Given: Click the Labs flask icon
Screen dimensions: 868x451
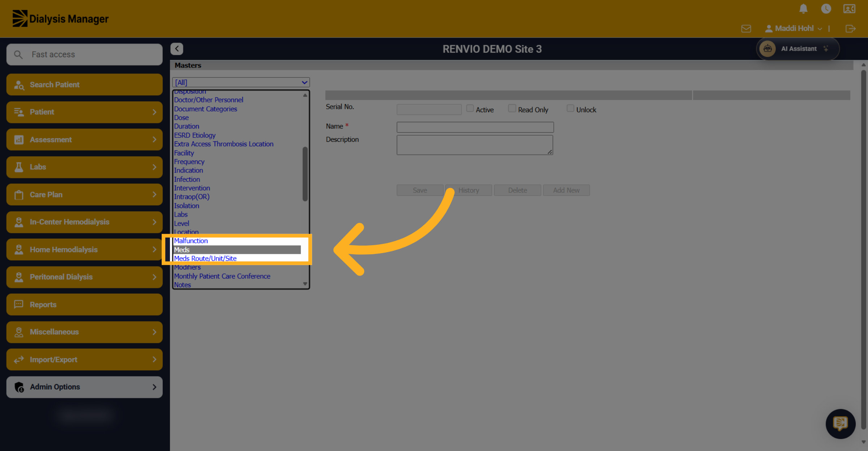Looking at the screenshot, I should pos(19,167).
